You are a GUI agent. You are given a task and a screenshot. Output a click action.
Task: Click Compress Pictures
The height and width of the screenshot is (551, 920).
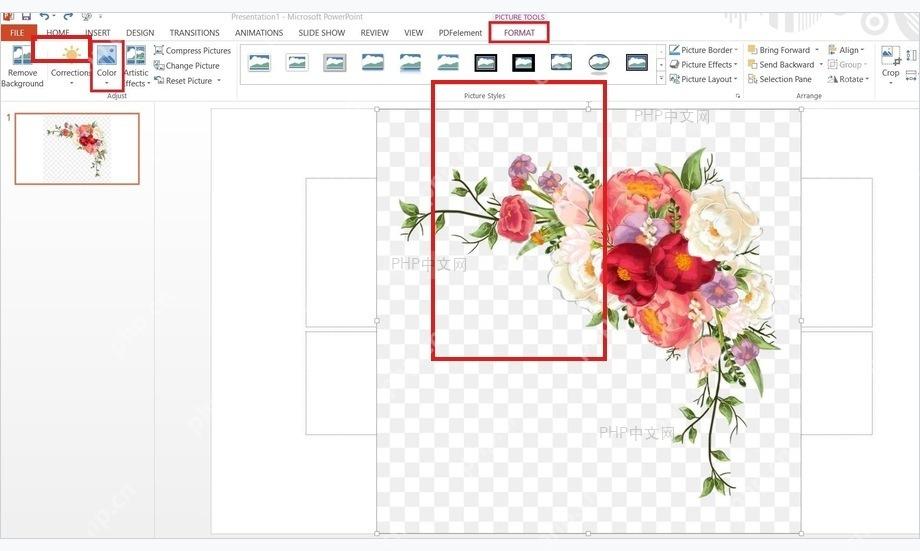click(192, 50)
